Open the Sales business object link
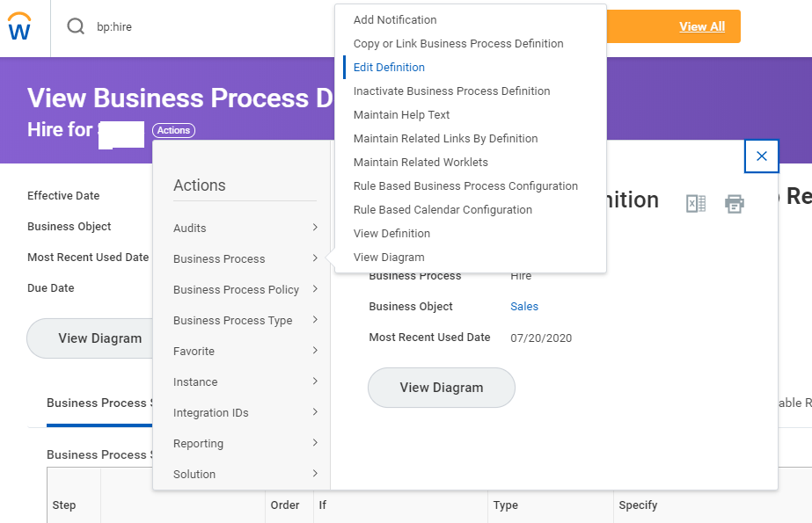Image resolution: width=812 pixels, height=523 pixels. [x=524, y=306]
